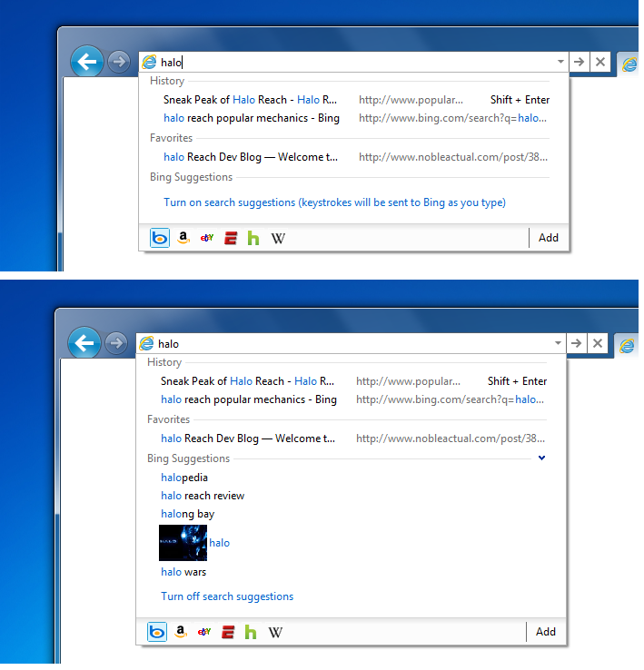
Task: Select the halo wars suggestion
Action: click(183, 572)
